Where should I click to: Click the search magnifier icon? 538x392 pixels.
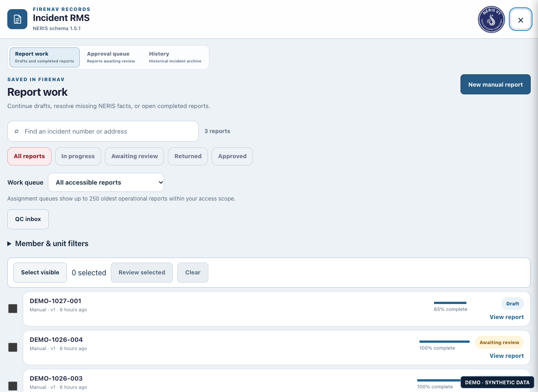16,131
